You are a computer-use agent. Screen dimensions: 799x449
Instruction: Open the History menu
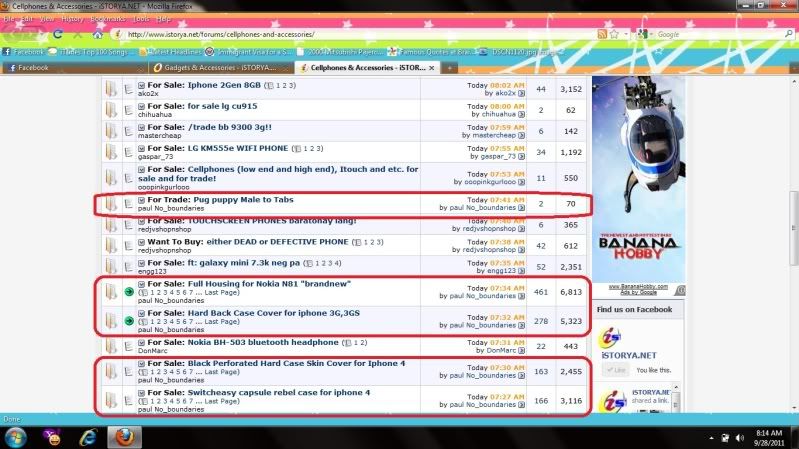[72, 18]
